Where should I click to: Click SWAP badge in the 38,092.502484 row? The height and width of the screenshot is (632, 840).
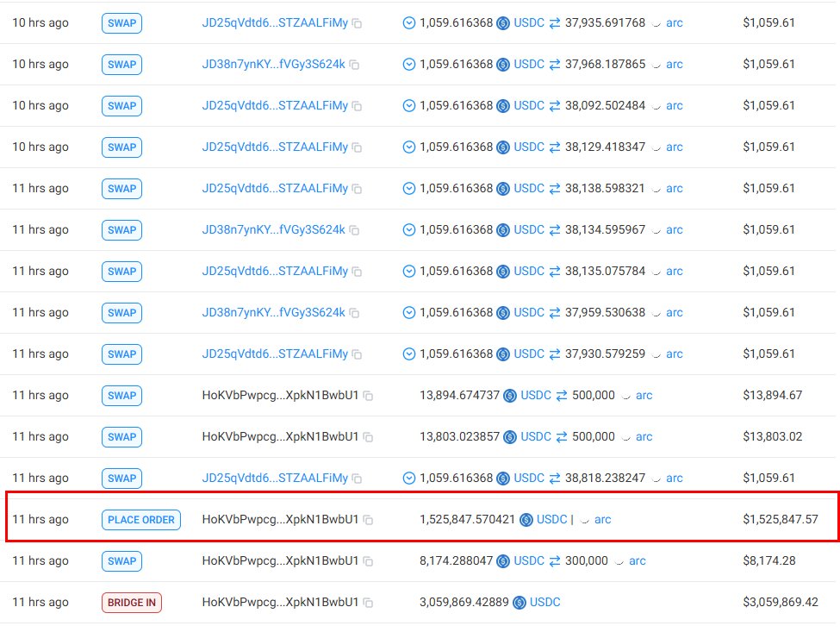pos(121,105)
